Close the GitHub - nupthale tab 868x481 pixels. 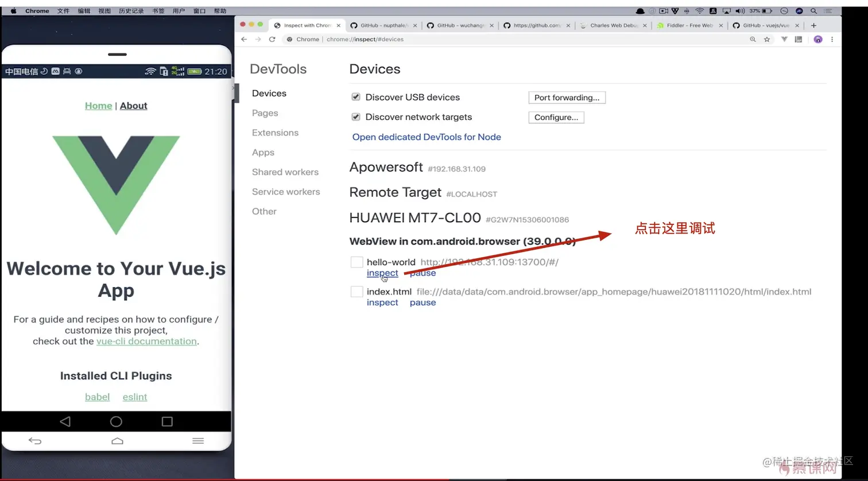(x=414, y=25)
